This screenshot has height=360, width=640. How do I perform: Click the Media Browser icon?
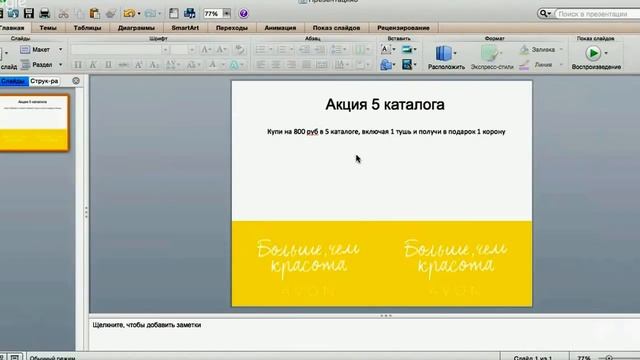(189, 13)
